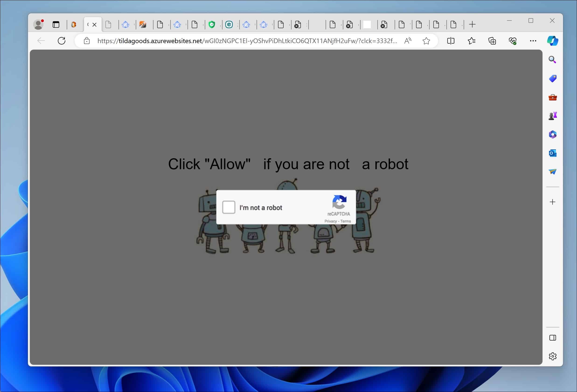Open sidebar Games chess icon
Screen dimensions: 577x392
(553, 116)
